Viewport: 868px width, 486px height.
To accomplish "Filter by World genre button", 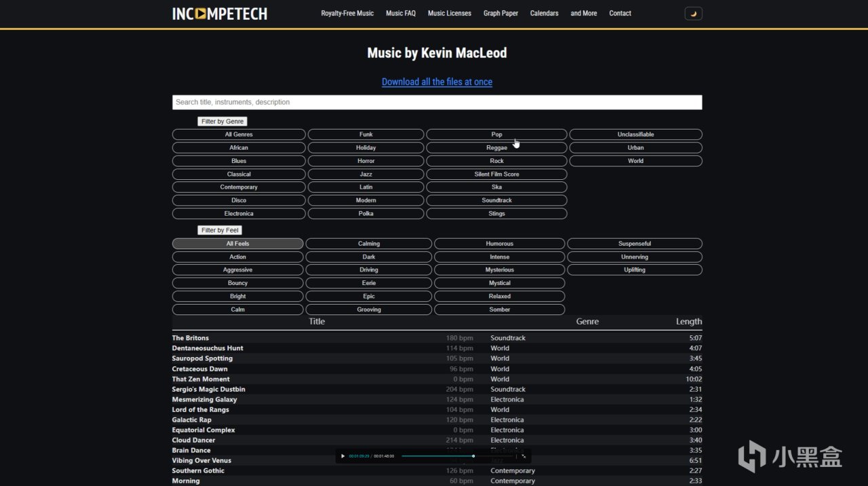I will (x=635, y=161).
